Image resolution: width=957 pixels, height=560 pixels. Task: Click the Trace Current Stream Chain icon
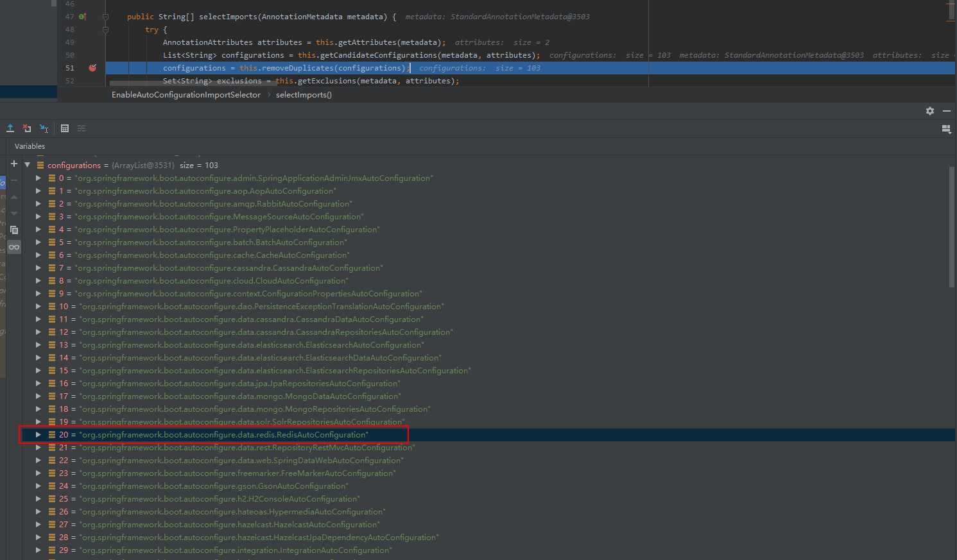82,128
